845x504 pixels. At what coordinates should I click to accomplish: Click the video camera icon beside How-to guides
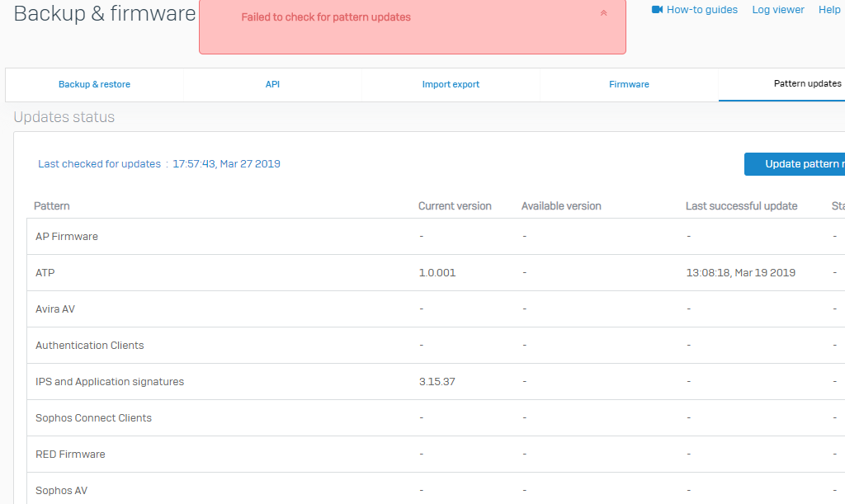click(658, 10)
